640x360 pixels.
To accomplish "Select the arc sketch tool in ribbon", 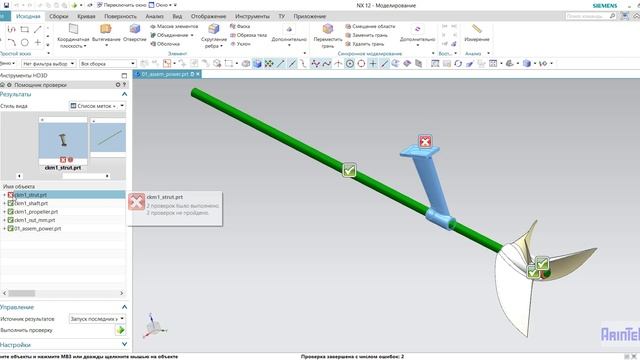I will pyautogui.click(x=11, y=42).
